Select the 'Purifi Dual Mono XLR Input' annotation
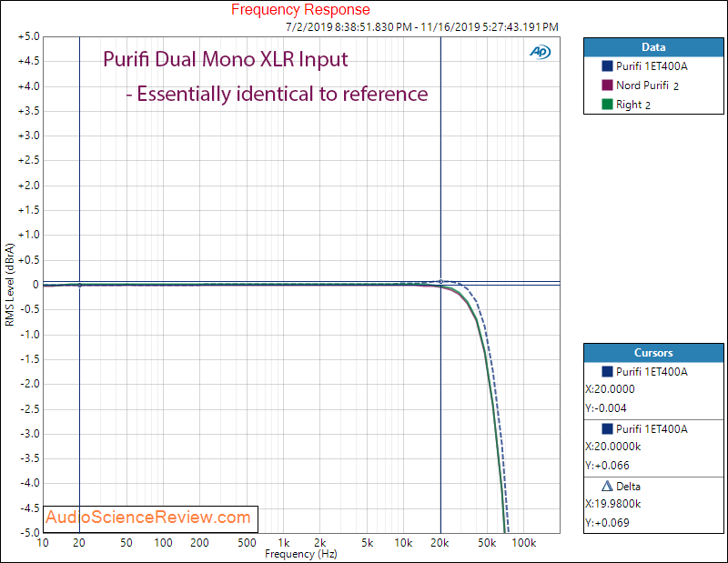 coord(225,59)
